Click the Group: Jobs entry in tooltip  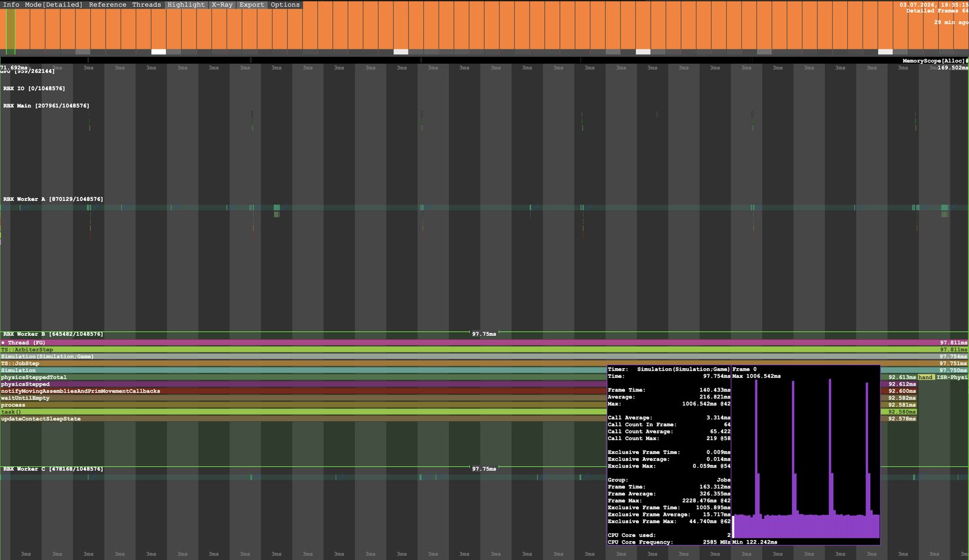pyautogui.click(x=669, y=480)
